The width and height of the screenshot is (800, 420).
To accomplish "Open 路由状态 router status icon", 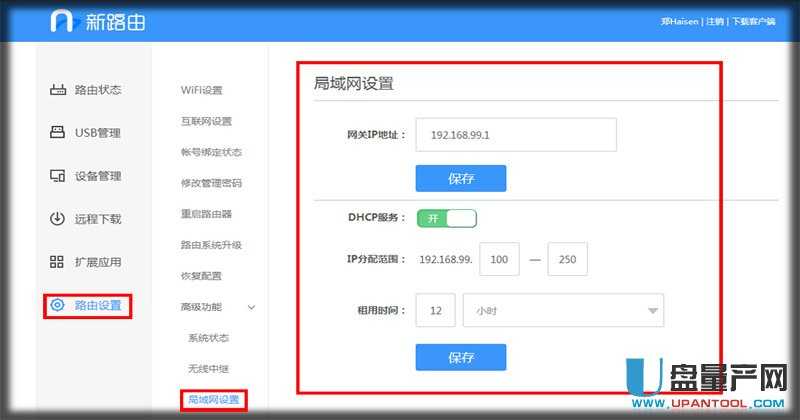I will [x=58, y=90].
